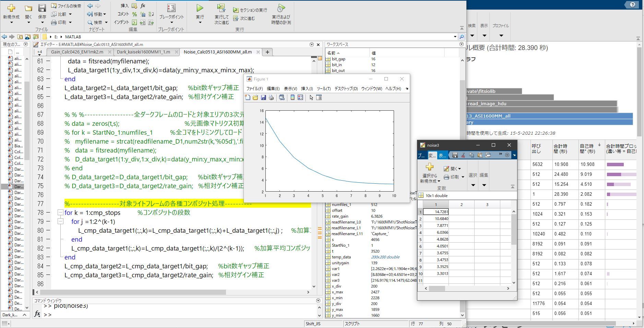This screenshot has width=644, height=328.
Task: Click cell with value 14.7281 in noise3
Action: pos(436,212)
